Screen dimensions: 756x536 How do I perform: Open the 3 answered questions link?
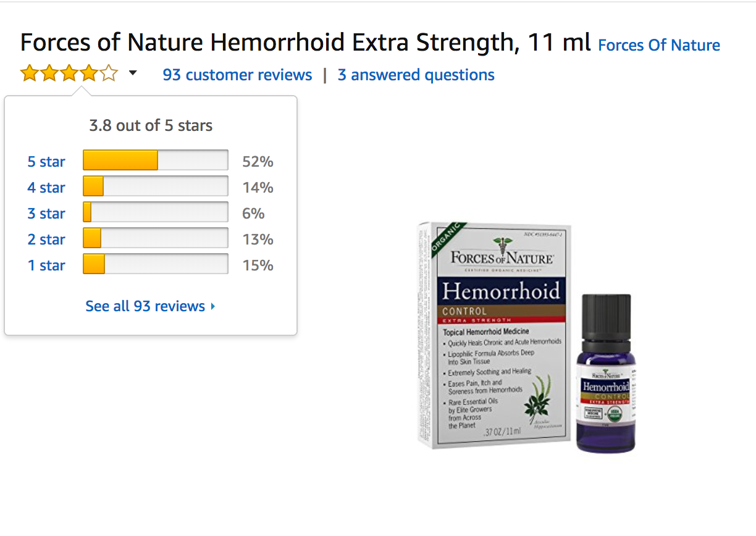click(416, 75)
